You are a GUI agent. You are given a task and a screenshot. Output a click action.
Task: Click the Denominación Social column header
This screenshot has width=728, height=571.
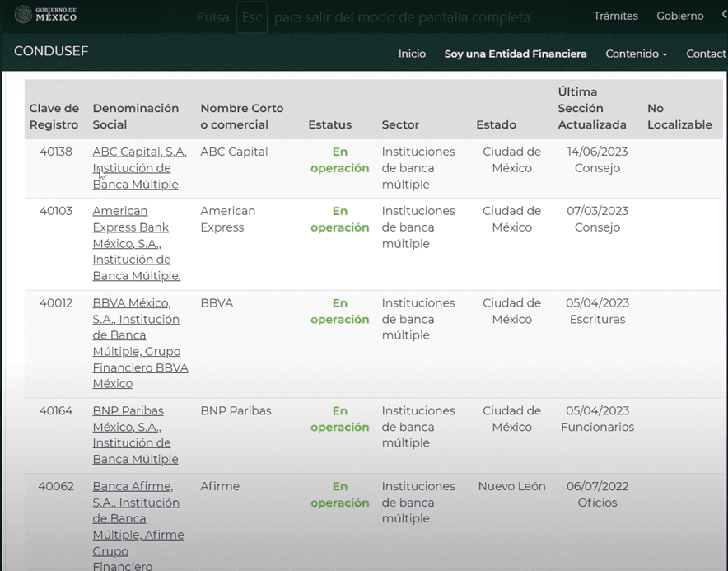point(135,116)
